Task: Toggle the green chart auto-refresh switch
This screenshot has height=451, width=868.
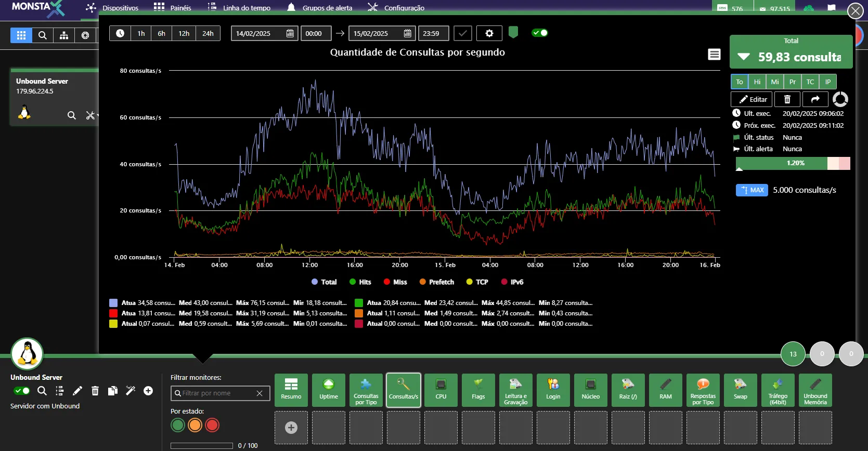Action: pyautogui.click(x=540, y=33)
